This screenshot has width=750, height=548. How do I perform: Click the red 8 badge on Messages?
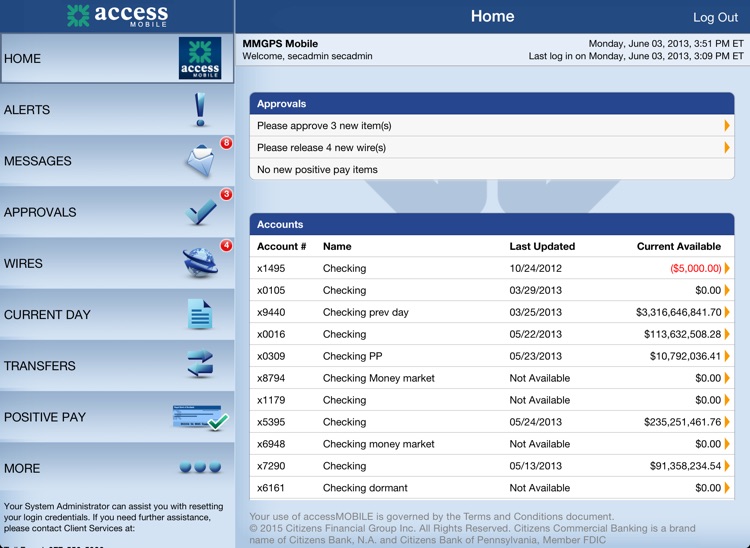coord(226,143)
